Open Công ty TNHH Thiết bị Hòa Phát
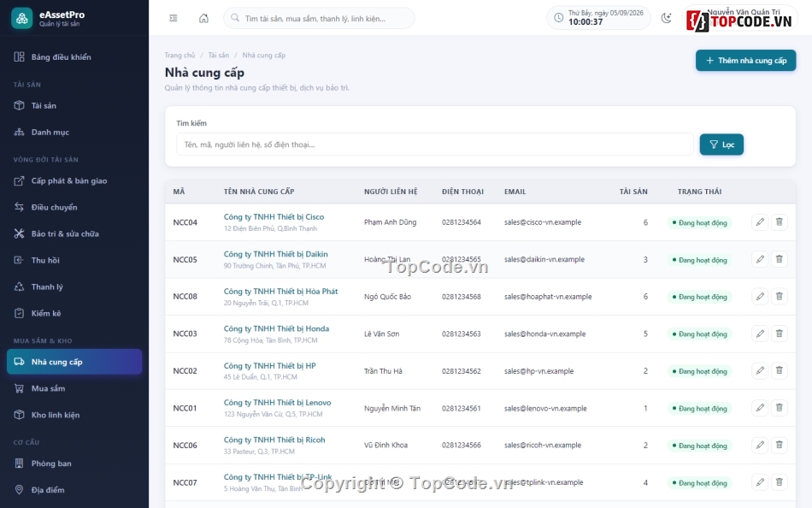Image resolution: width=812 pixels, height=508 pixels. (280, 292)
